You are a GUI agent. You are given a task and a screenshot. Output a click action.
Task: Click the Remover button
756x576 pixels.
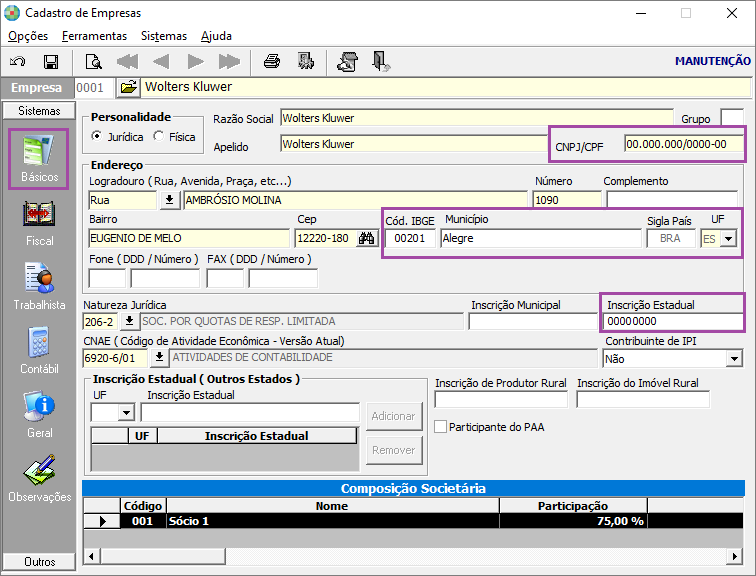pos(393,450)
